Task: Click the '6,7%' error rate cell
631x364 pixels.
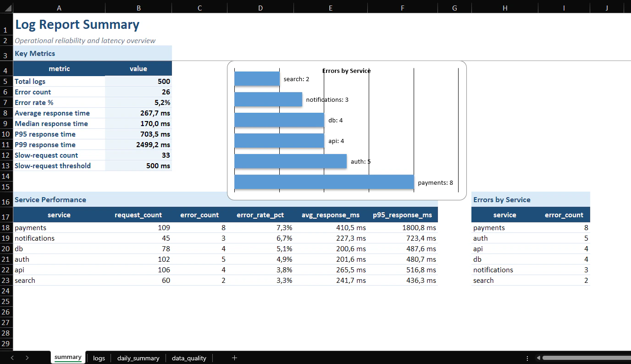Action: click(x=260, y=238)
